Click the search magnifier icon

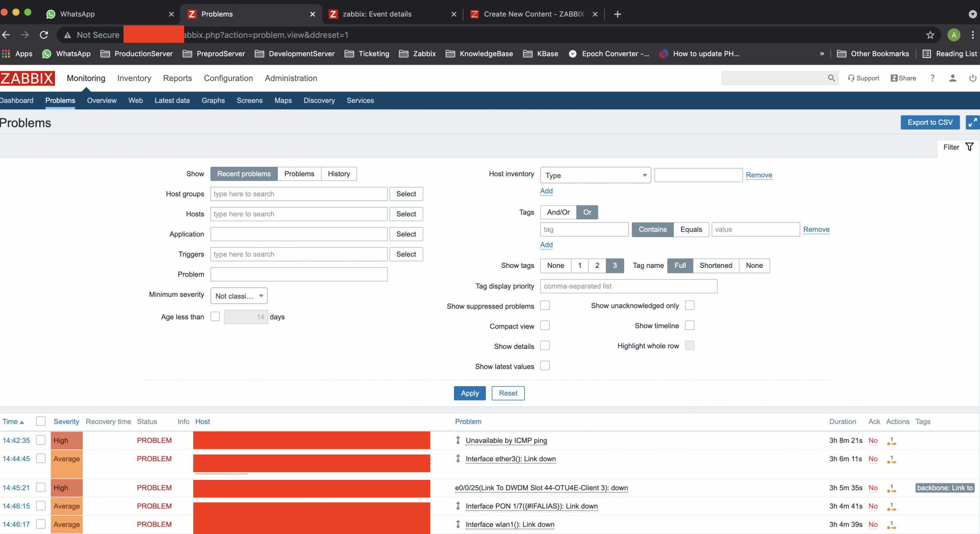pyautogui.click(x=831, y=78)
